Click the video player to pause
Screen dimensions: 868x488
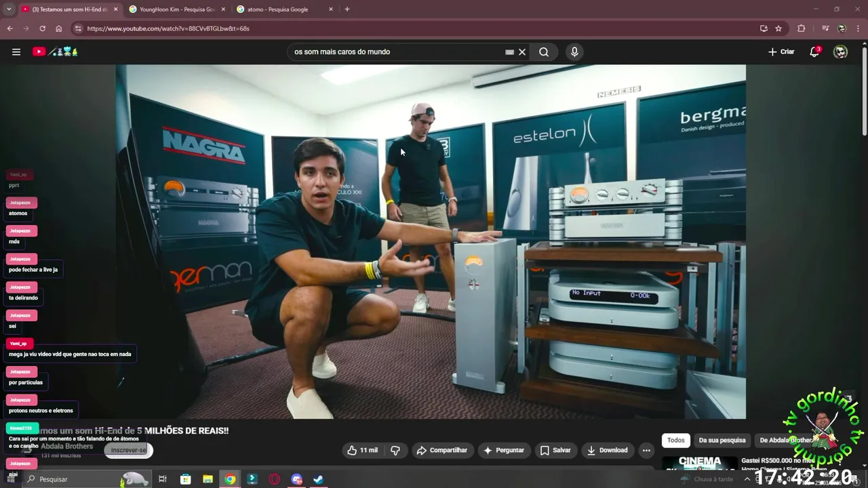click(x=431, y=241)
